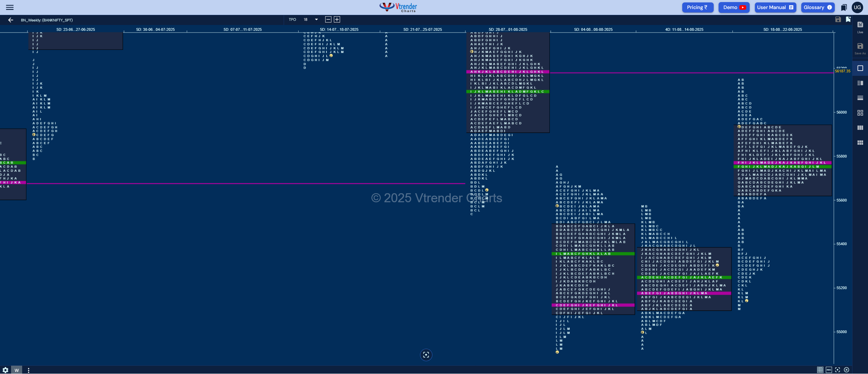This screenshot has width=868, height=374.
Task: Toggle the REC indicator button
Action: 829,370
